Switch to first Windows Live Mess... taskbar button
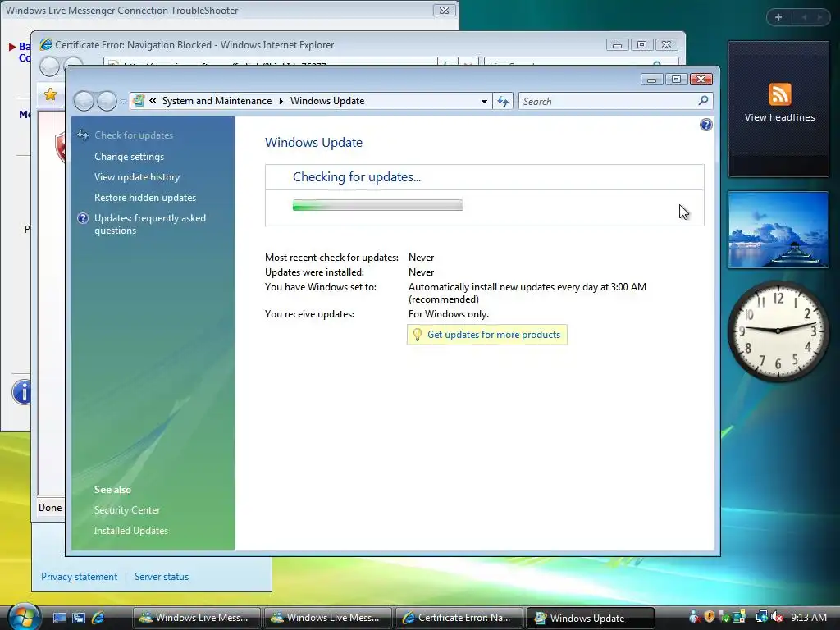The width and height of the screenshot is (840, 630). [196, 618]
